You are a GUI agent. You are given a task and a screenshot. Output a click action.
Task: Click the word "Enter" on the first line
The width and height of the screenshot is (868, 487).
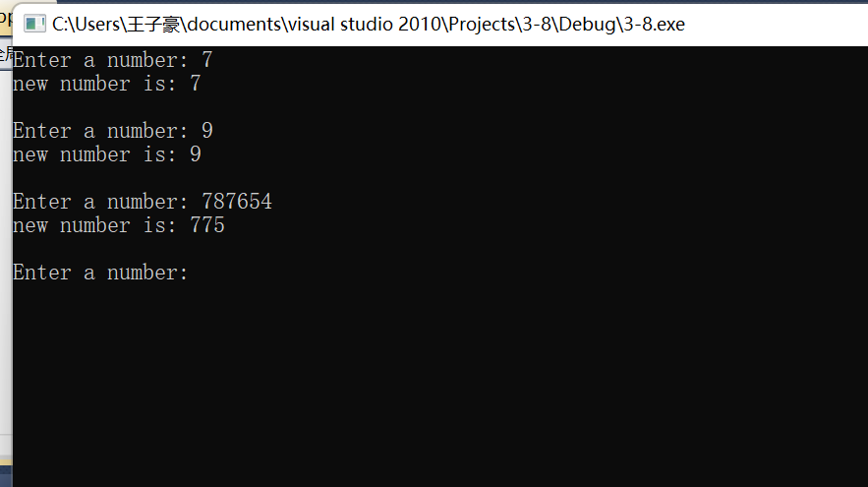(x=41, y=60)
